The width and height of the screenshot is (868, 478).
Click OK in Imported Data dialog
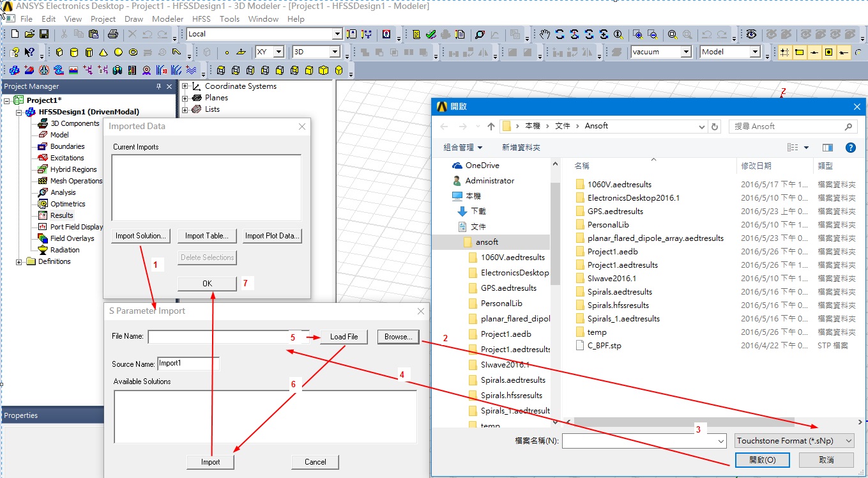click(x=207, y=284)
